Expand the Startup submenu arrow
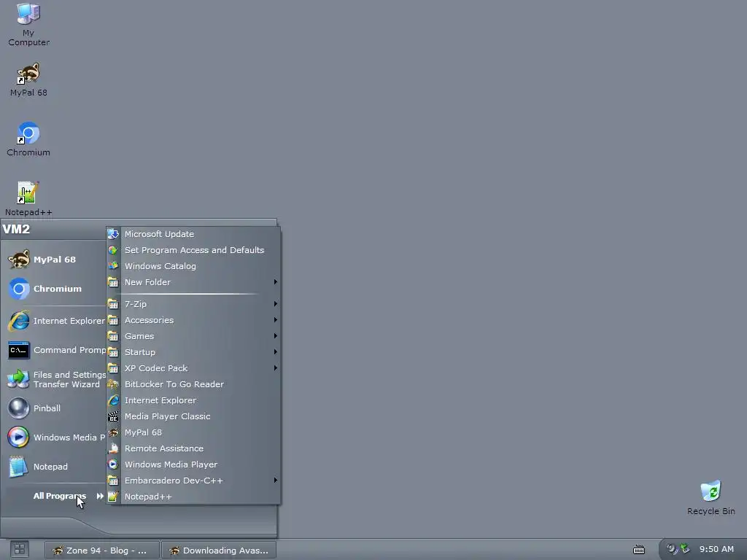The height and width of the screenshot is (560, 747). pos(275,352)
